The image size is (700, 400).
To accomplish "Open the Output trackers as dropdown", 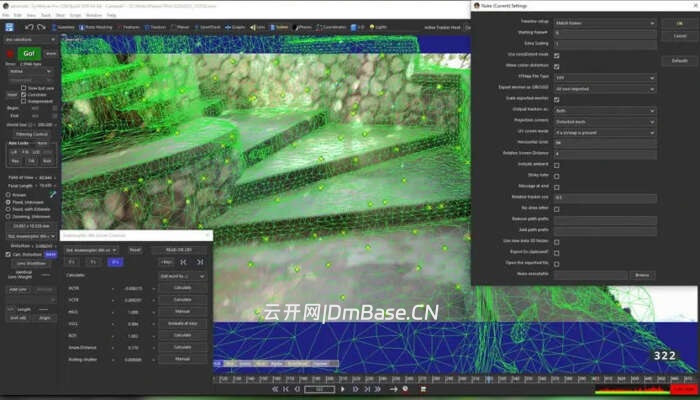I will click(605, 110).
